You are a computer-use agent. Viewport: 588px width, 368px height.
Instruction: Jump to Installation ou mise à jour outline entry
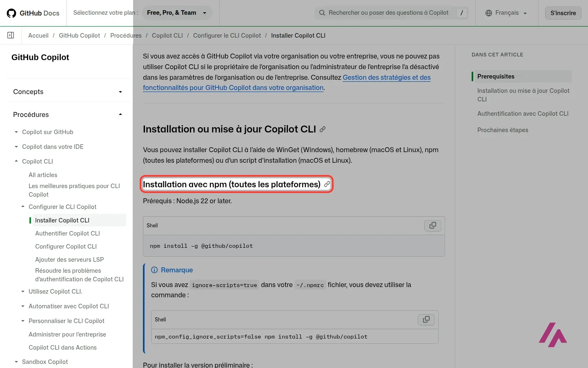click(x=523, y=95)
